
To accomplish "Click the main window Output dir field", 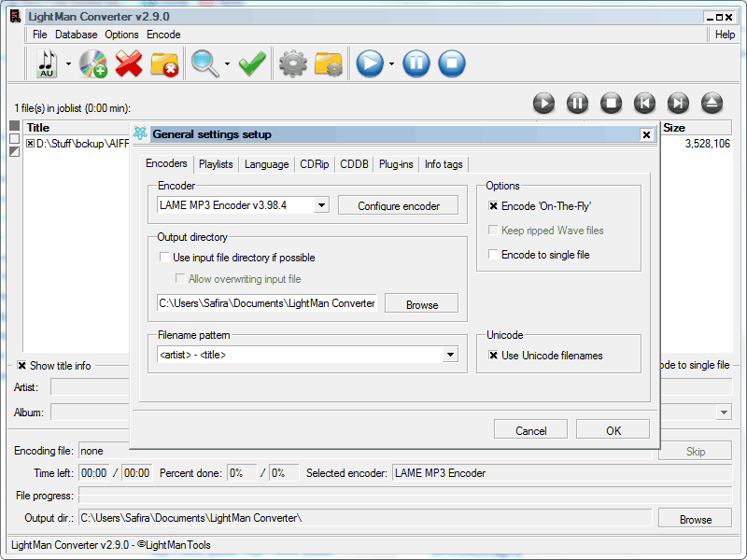I will point(365,518).
